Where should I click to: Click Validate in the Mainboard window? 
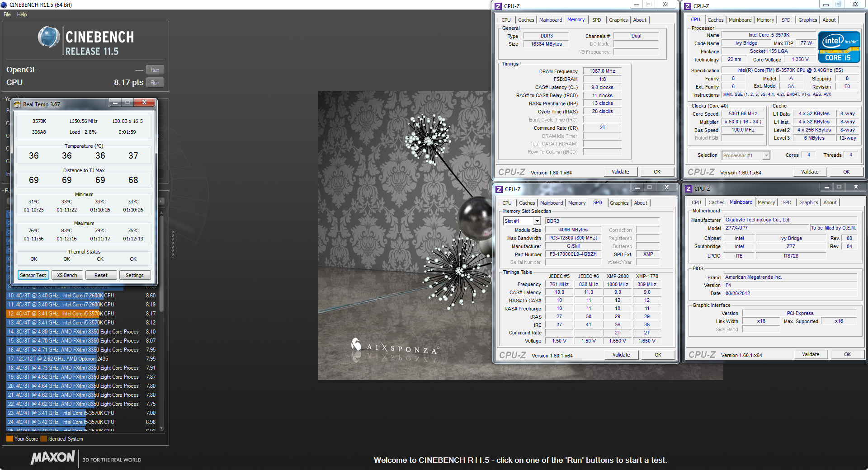811,354
